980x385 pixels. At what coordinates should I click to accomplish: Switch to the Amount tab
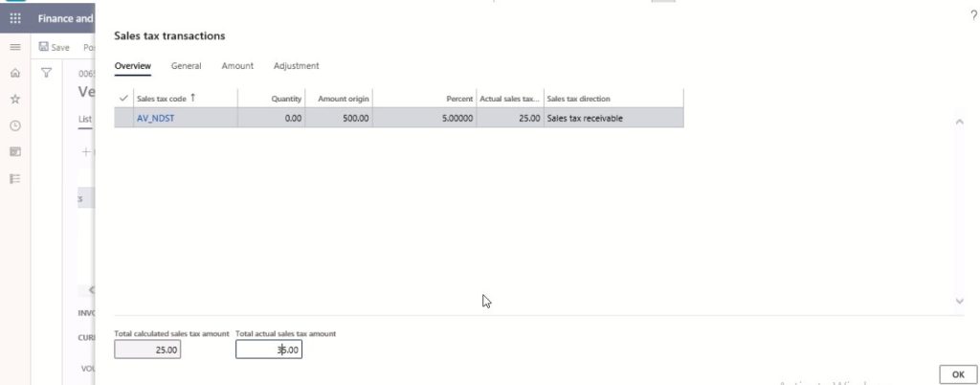pyautogui.click(x=237, y=66)
